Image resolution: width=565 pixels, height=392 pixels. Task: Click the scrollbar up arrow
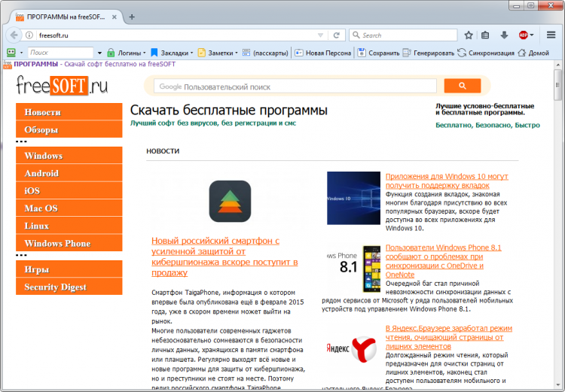(x=557, y=65)
